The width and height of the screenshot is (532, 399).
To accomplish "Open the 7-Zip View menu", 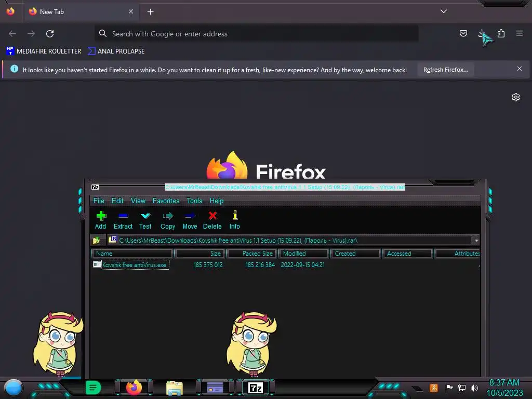I will 138,201.
